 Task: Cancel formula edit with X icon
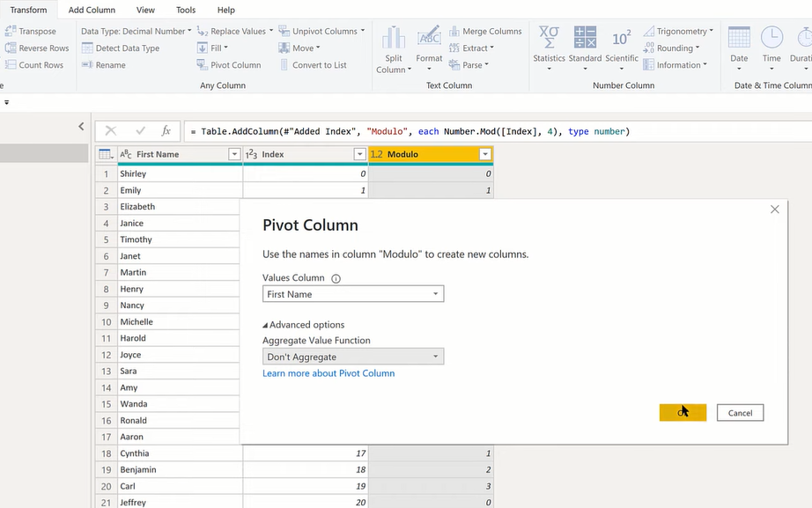(111, 131)
